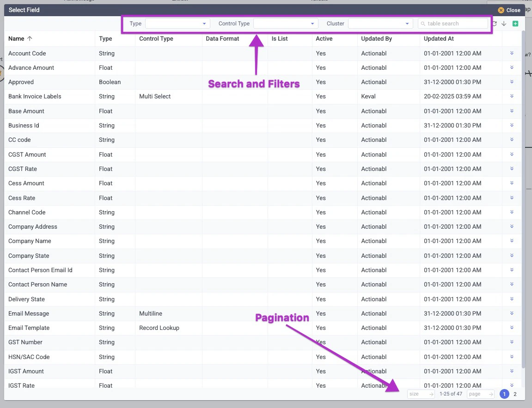Expand the Advance Amount row chevron

click(512, 67)
